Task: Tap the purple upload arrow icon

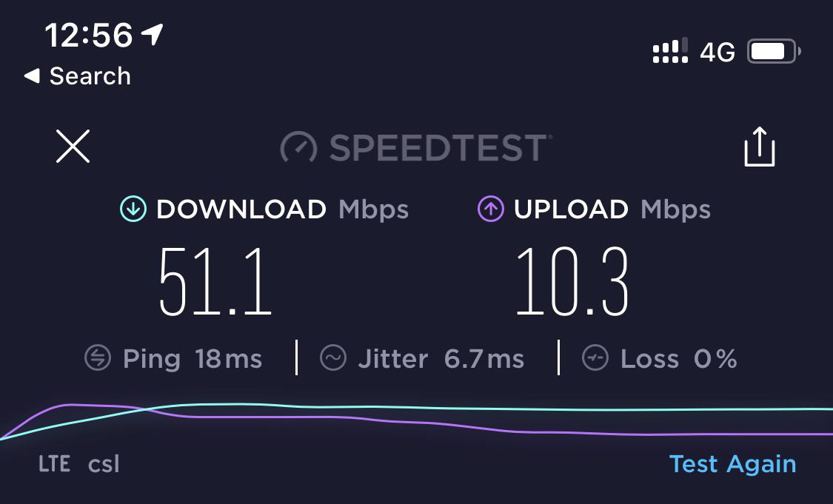Action: point(490,209)
